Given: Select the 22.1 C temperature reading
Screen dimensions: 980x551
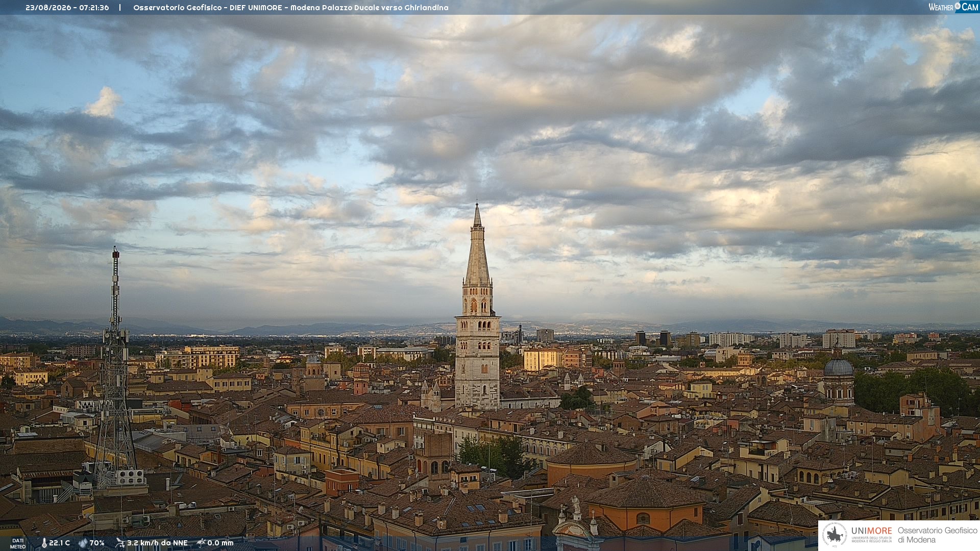Looking at the screenshot, I should point(59,543).
